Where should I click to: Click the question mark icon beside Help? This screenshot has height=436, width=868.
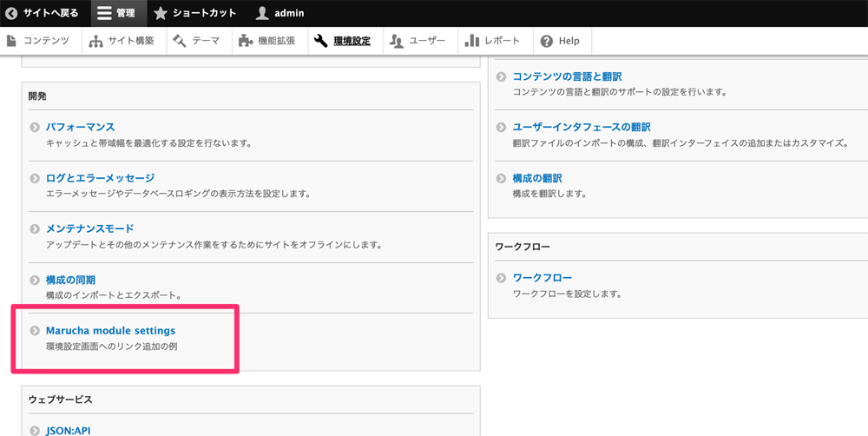point(547,41)
